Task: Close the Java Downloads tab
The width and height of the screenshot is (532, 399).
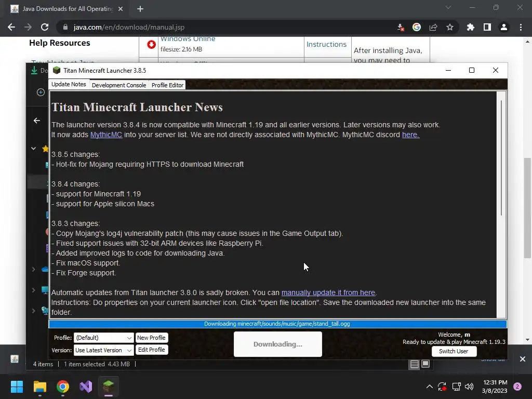Action: (x=121, y=9)
